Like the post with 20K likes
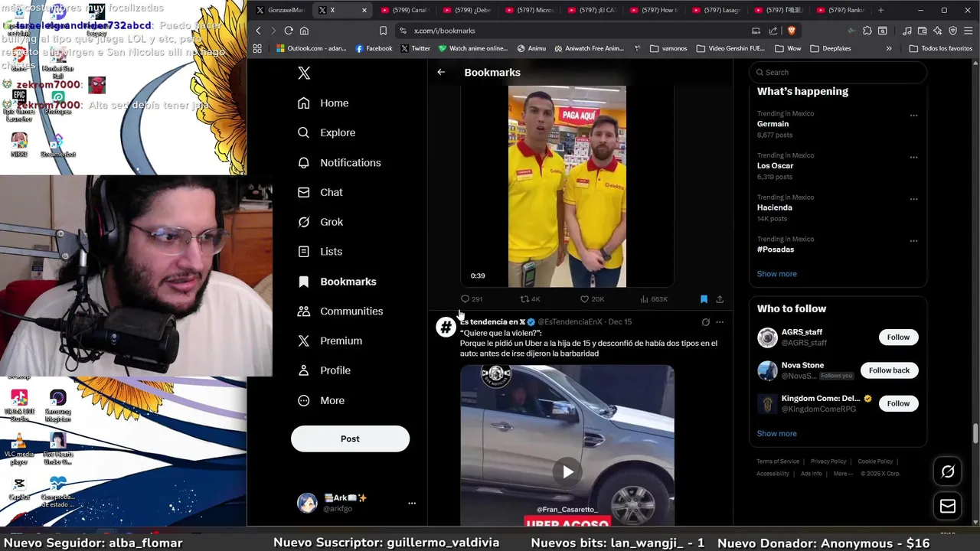Viewport: 980px width, 551px height. 584,299
